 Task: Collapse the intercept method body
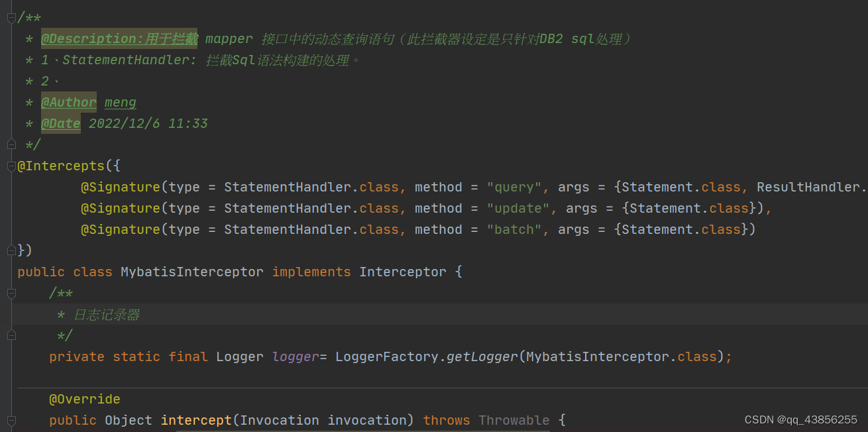pyautogui.click(x=11, y=420)
